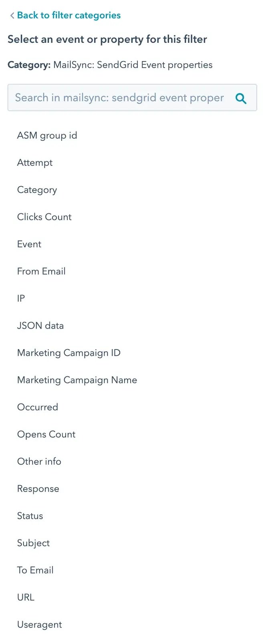Pick the IP property
Viewport: 268px width, 644px height.
pyautogui.click(x=21, y=299)
